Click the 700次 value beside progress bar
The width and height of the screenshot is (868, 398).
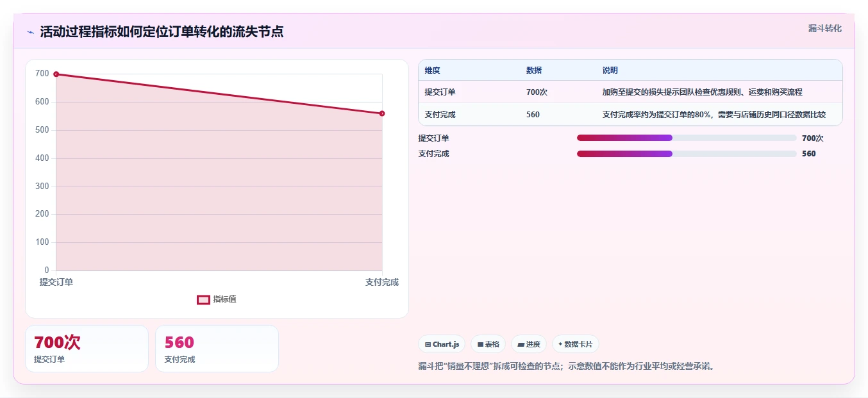tap(812, 138)
